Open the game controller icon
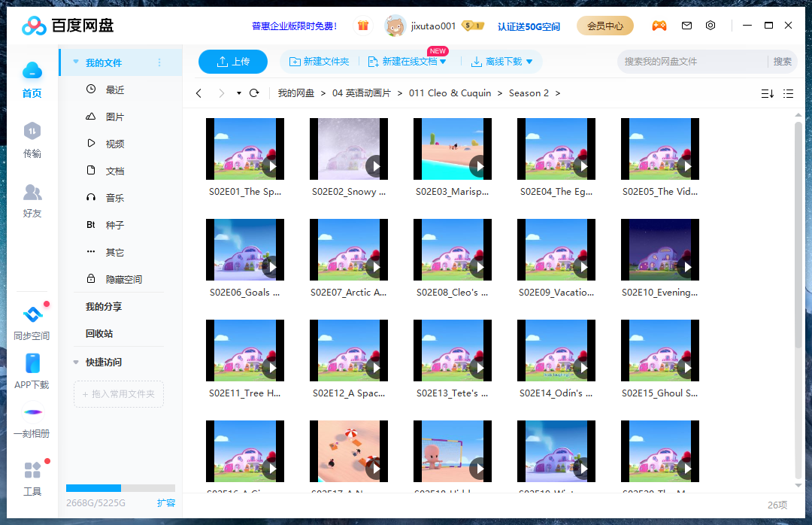Image resolution: width=812 pixels, height=525 pixels. (659, 26)
